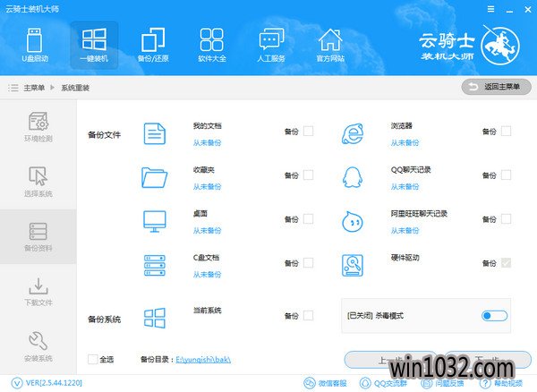The image size is (537, 392).
Task: Click the version V icon in the footer
Action: (x=17, y=383)
